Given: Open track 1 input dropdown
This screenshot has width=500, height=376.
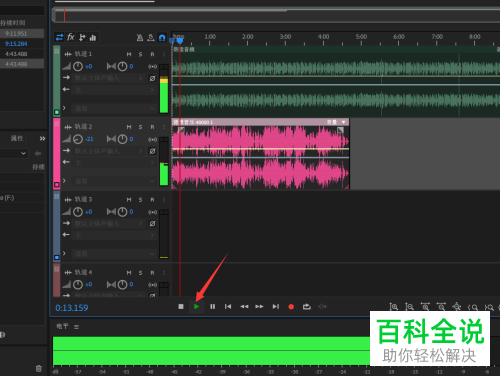Looking at the screenshot, I should pos(109,78).
